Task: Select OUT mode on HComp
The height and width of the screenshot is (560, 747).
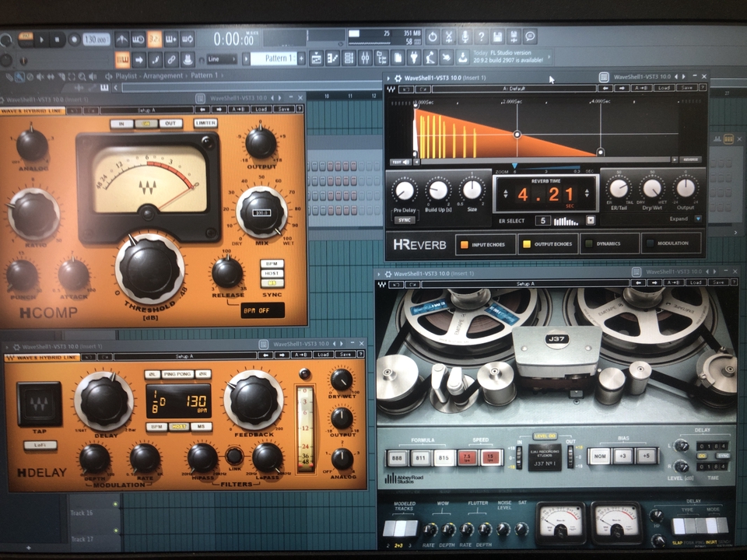Action: pos(170,124)
